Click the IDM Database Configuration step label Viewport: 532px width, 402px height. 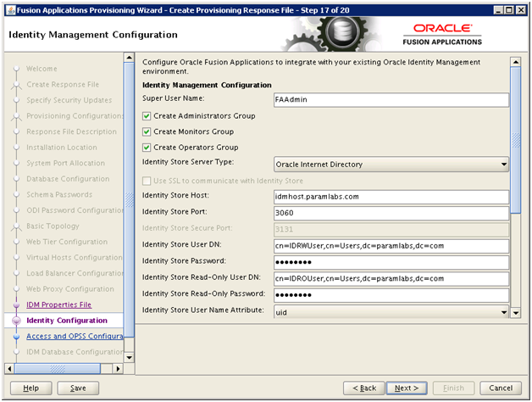[x=75, y=352]
